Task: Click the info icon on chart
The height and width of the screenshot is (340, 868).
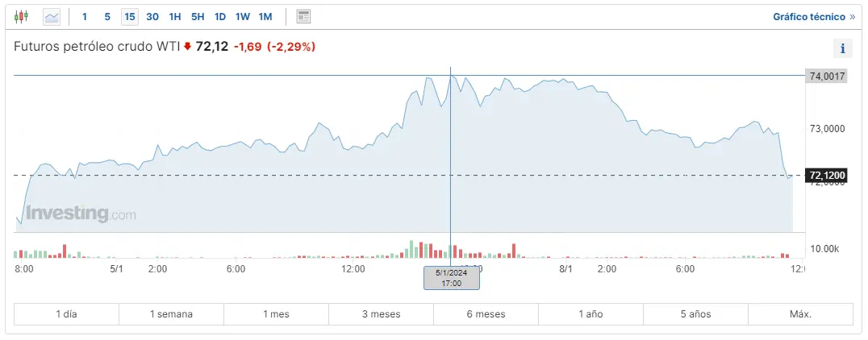Action: (842, 48)
